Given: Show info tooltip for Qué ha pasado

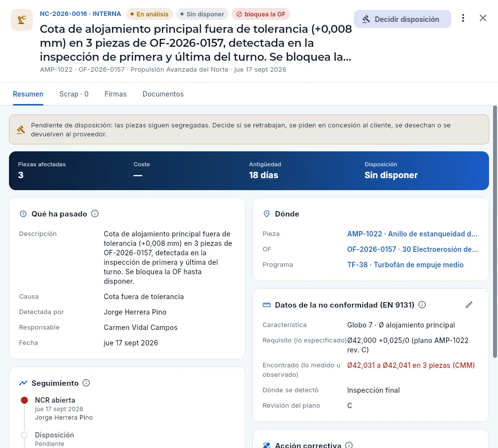Looking at the screenshot, I should click(x=95, y=214).
